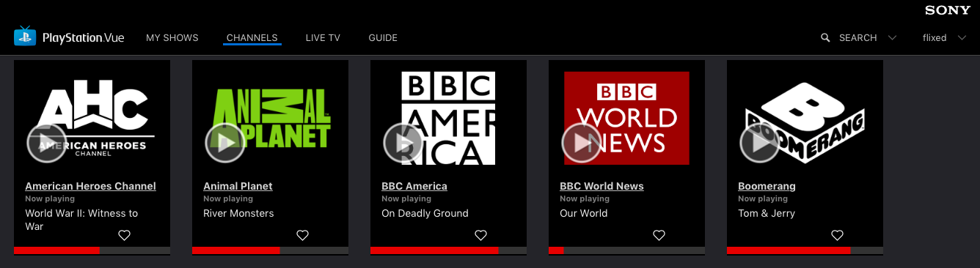
Task: Favorite BBC World News with the heart
Action: [x=659, y=235]
